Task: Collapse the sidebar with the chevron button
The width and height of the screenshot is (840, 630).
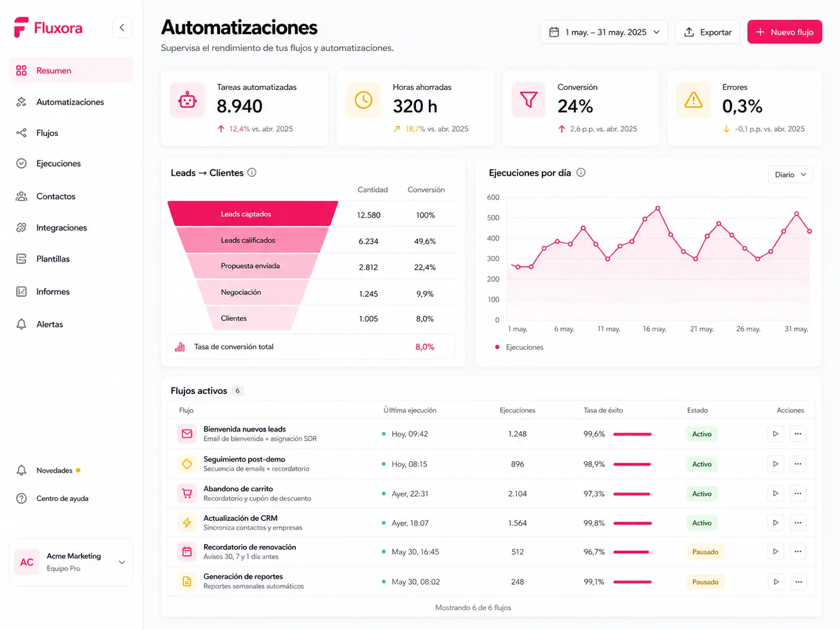Action: pyautogui.click(x=122, y=27)
